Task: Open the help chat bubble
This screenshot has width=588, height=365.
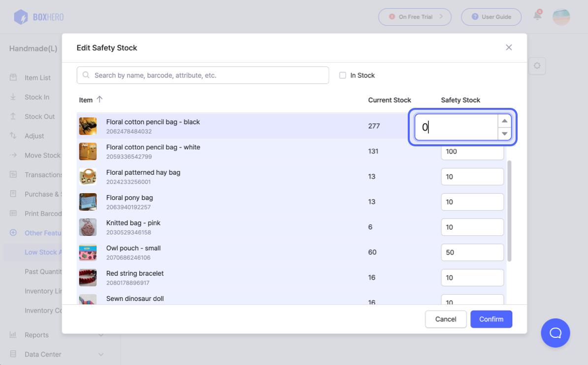Action: pyautogui.click(x=555, y=333)
